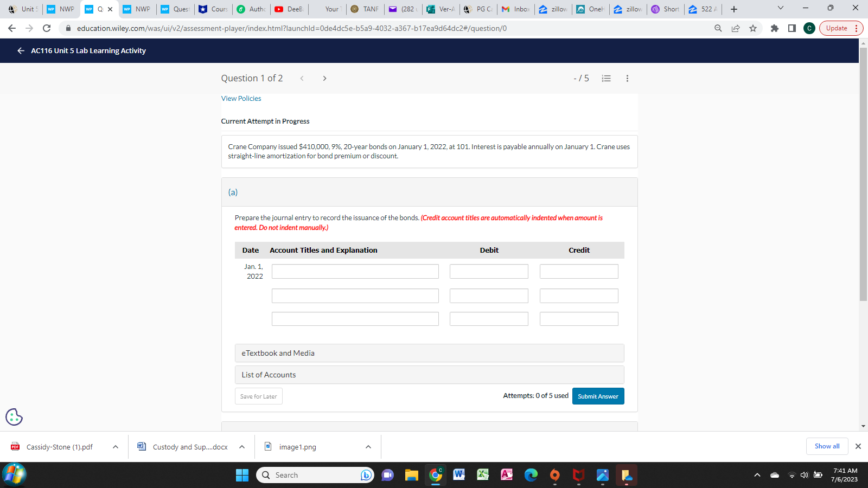Viewport: 868px width, 488px height.
Task: Open the Chrome profile icon labeled C
Action: click(x=809, y=28)
